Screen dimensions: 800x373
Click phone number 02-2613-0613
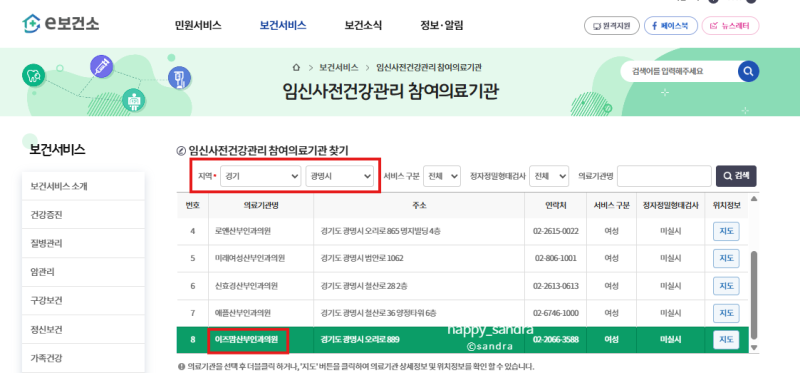click(x=556, y=286)
